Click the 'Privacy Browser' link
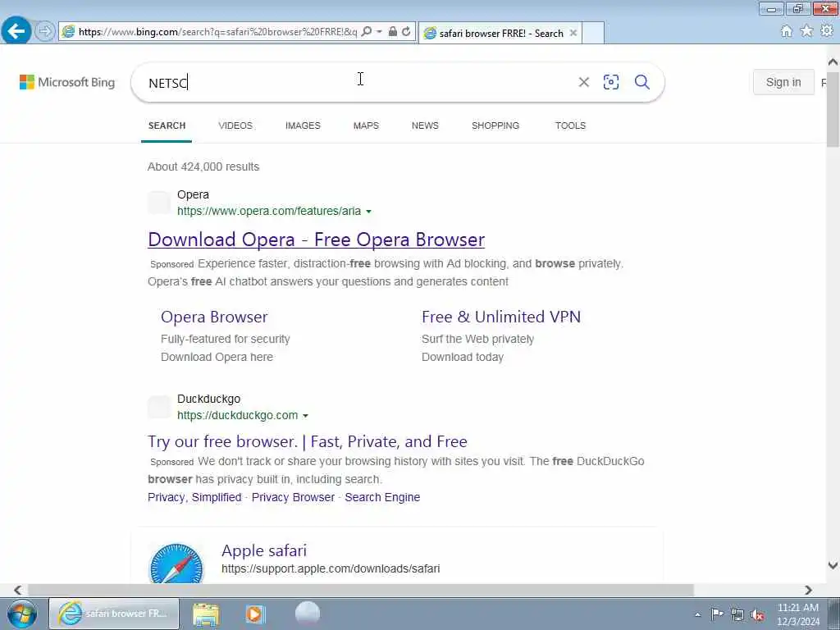Image resolution: width=840 pixels, height=630 pixels. (293, 497)
